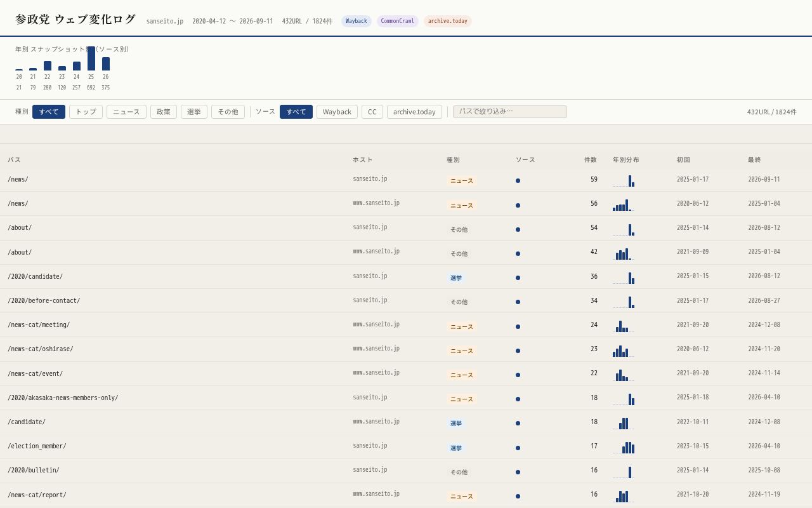Filter by ニュース type
This screenshot has width=812, height=508.
[126, 112]
